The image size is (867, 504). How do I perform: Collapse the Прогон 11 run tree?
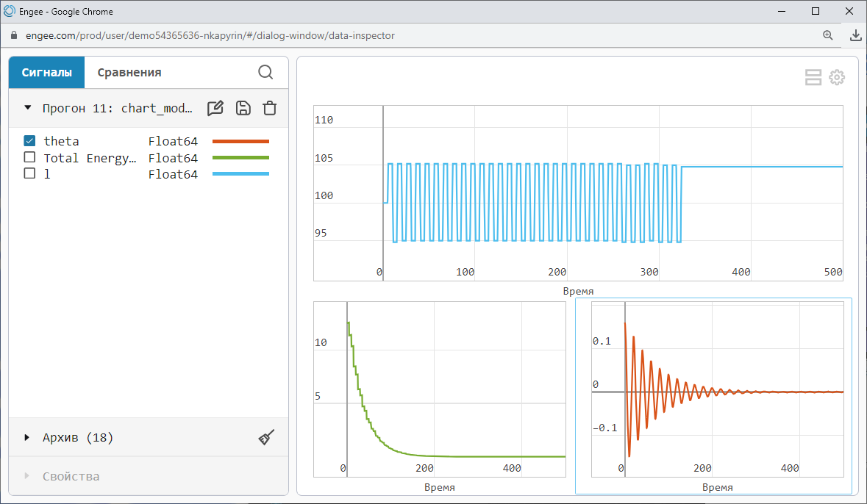[28, 108]
